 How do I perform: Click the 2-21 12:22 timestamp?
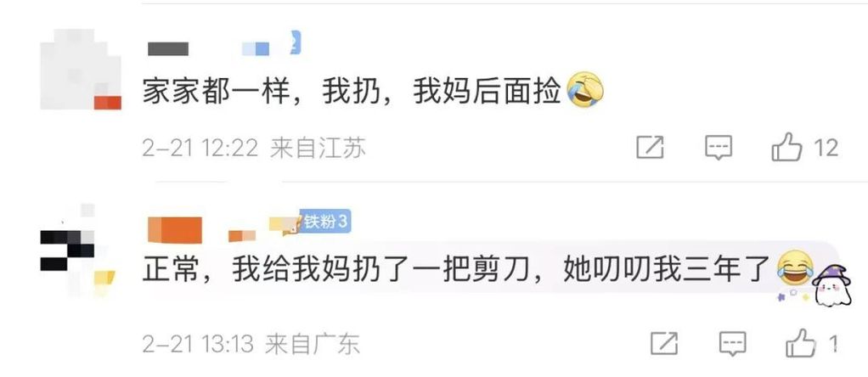[200, 149]
